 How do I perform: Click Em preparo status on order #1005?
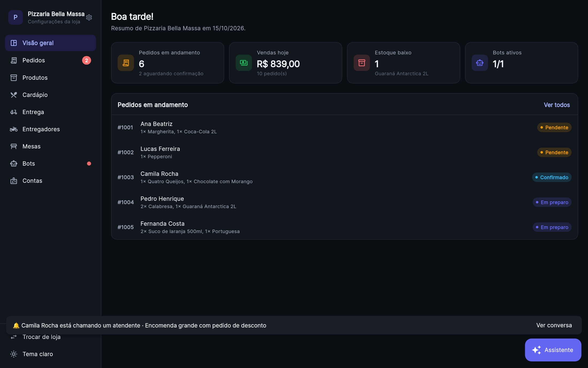click(x=552, y=227)
